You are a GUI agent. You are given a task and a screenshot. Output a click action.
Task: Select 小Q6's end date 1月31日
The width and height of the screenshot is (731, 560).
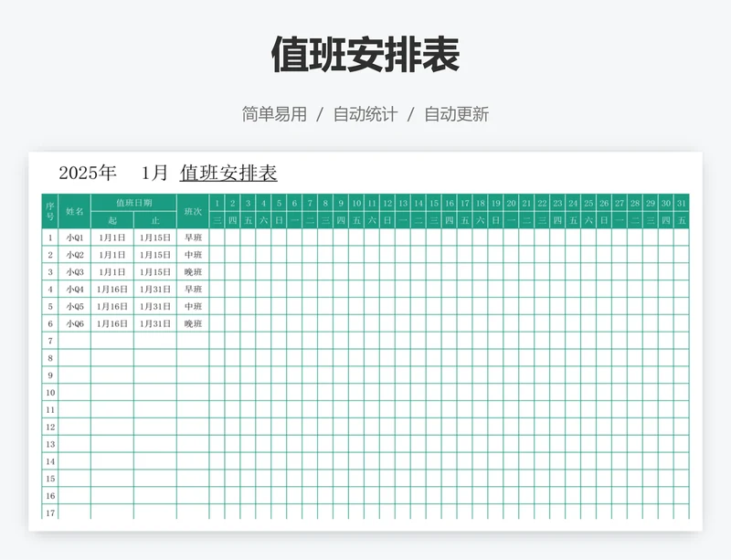click(155, 323)
